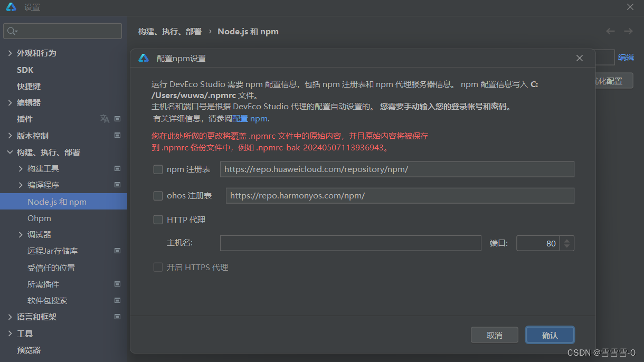Click the 主机名 input field

coord(351,243)
